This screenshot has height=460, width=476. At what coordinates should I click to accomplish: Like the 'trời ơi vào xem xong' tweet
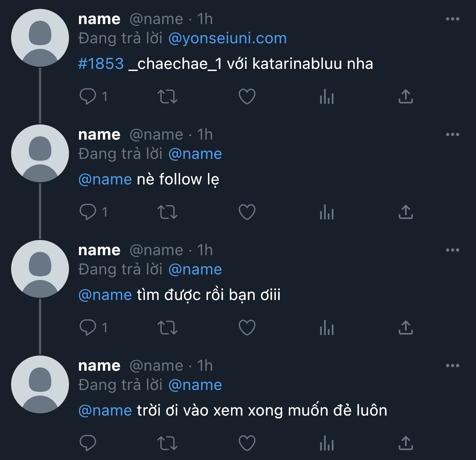247,443
